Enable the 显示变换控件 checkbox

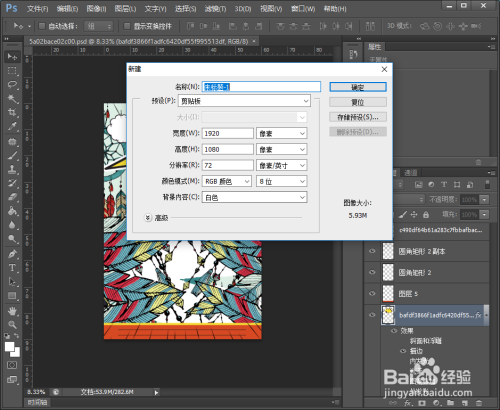click(127, 26)
